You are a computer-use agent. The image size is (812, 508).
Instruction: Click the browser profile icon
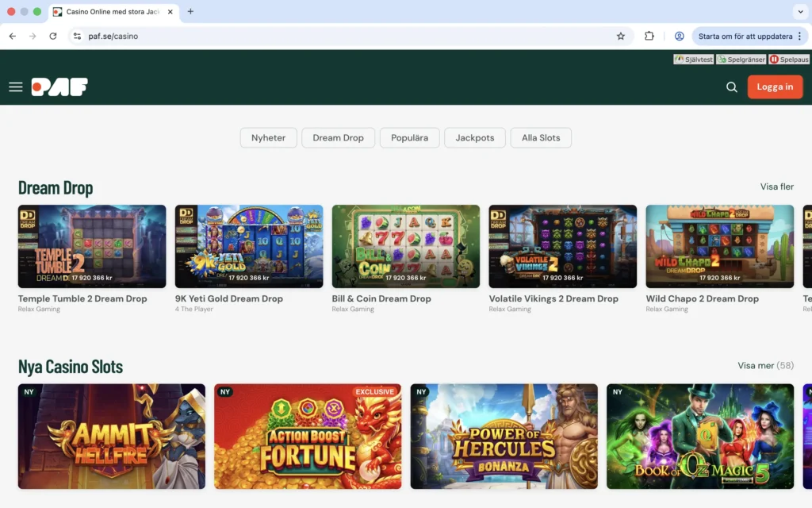(x=680, y=36)
